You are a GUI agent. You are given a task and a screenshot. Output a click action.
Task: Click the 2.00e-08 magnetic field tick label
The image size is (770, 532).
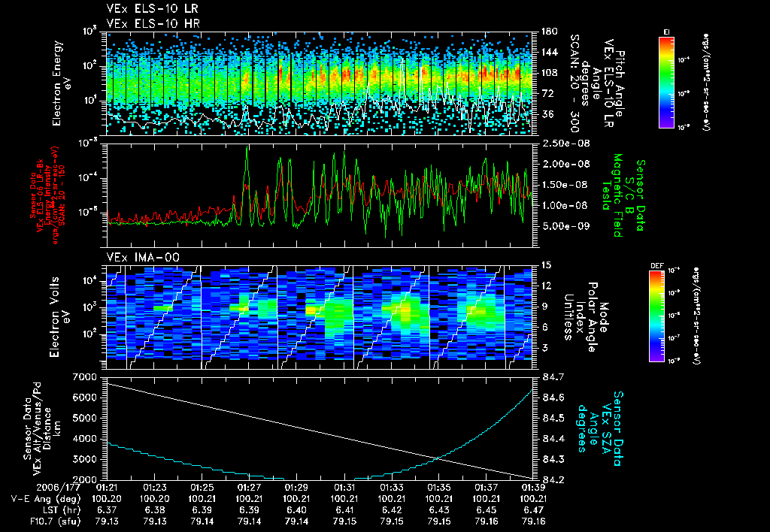pyautogui.click(x=565, y=164)
